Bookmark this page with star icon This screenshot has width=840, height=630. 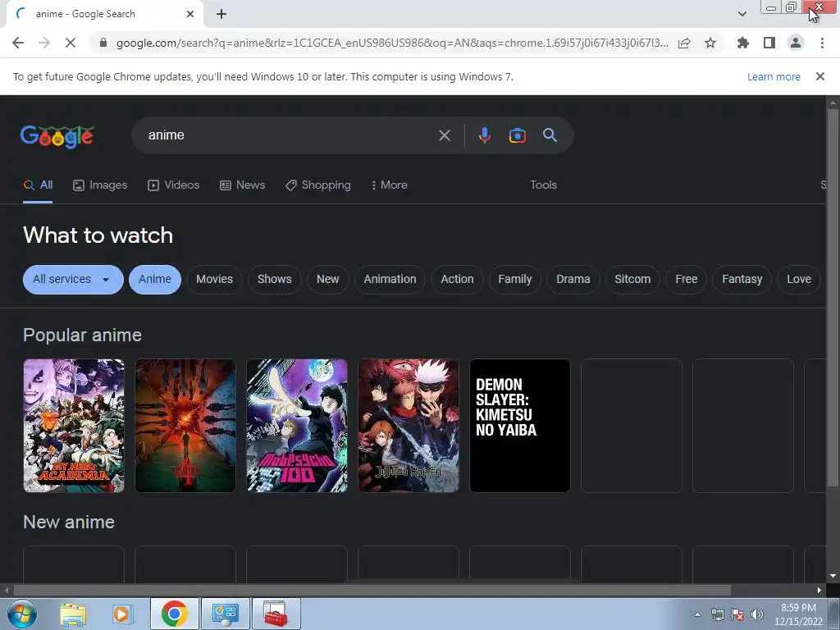pos(710,43)
